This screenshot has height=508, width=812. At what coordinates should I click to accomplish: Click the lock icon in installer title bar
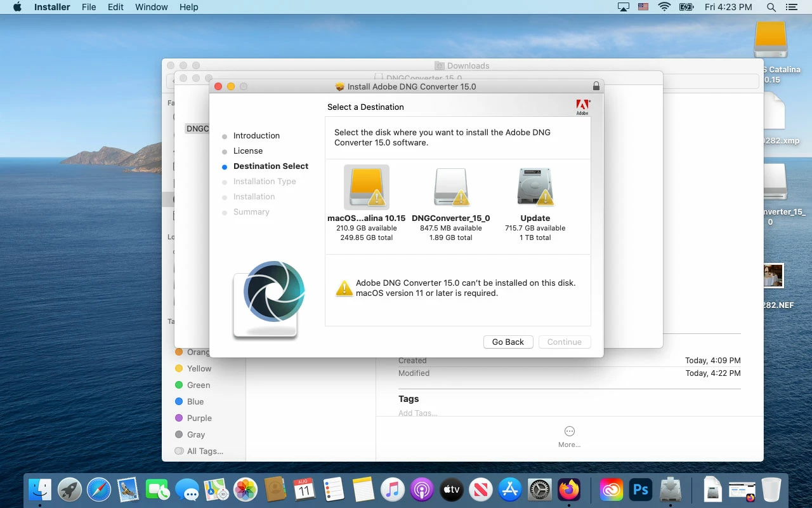(596, 86)
